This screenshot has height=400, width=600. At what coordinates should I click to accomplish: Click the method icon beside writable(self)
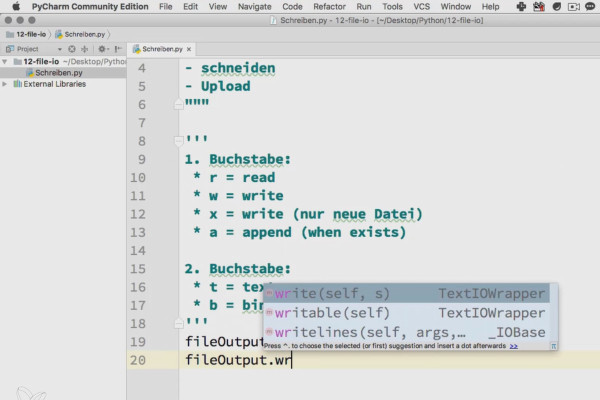269,313
